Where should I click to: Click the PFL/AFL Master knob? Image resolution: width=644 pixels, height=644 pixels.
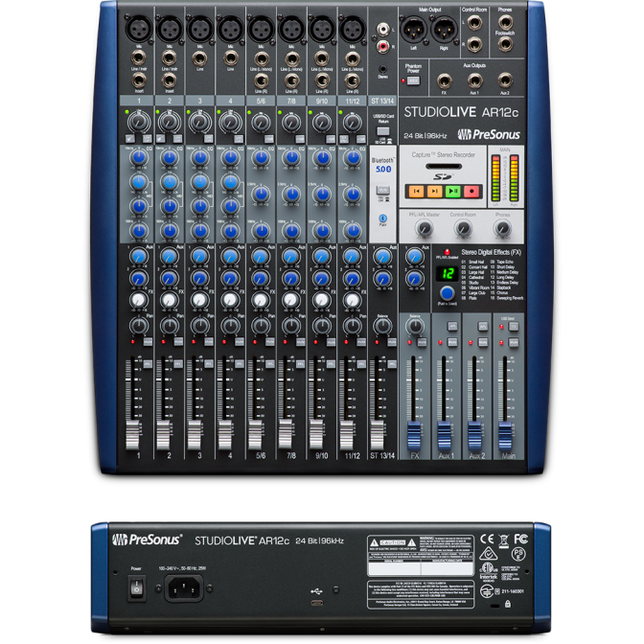point(425,228)
